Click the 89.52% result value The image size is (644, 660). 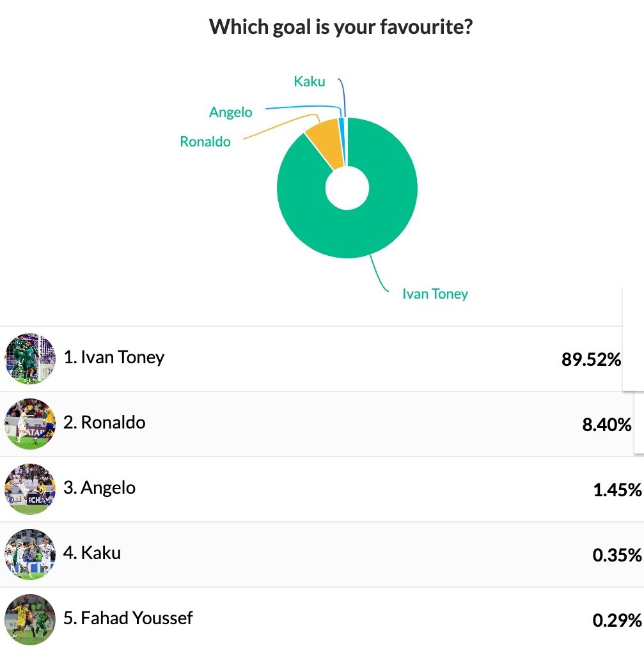(x=591, y=360)
